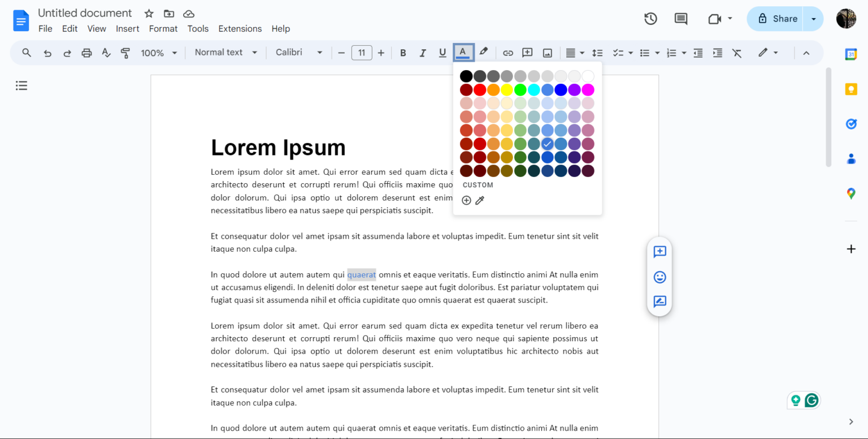
Task: Open the Calibri font dropdown
Action: click(298, 52)
